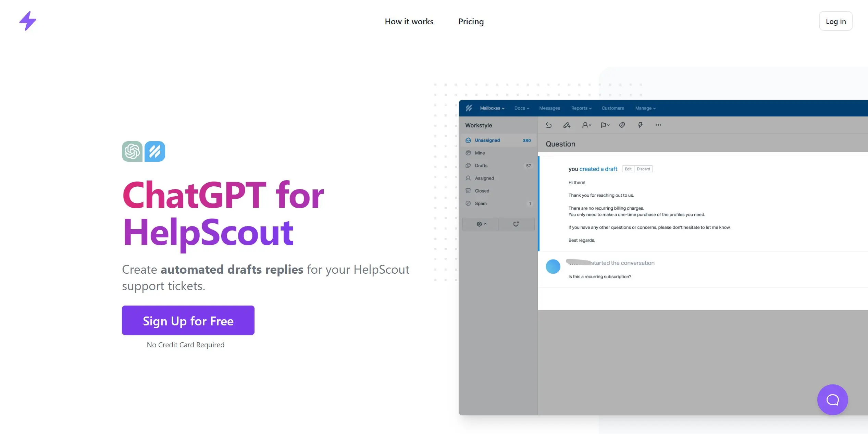Click the purple lightning bolt logo
868x434 pixels.
click(x=28, y=21)
